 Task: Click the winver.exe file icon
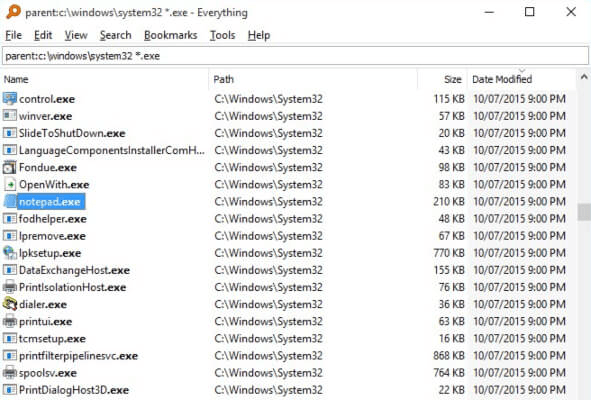pyautogui.click(x=9, y=116)
